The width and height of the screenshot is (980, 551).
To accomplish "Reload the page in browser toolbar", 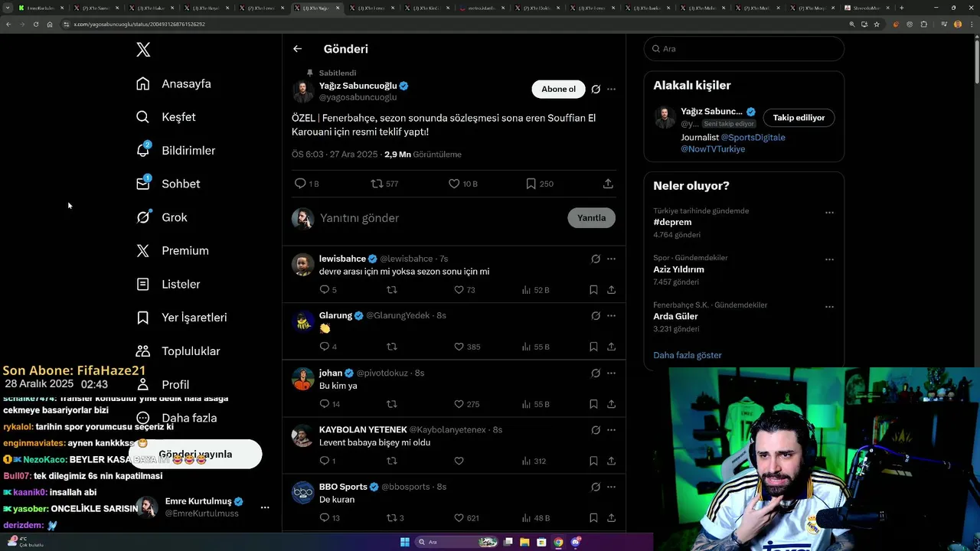I will (x=35, y=24).
